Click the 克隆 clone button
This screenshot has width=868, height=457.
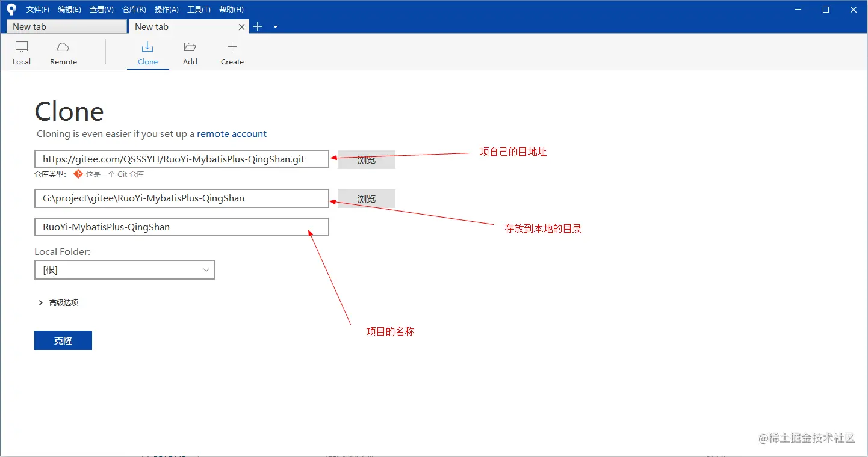63,340
